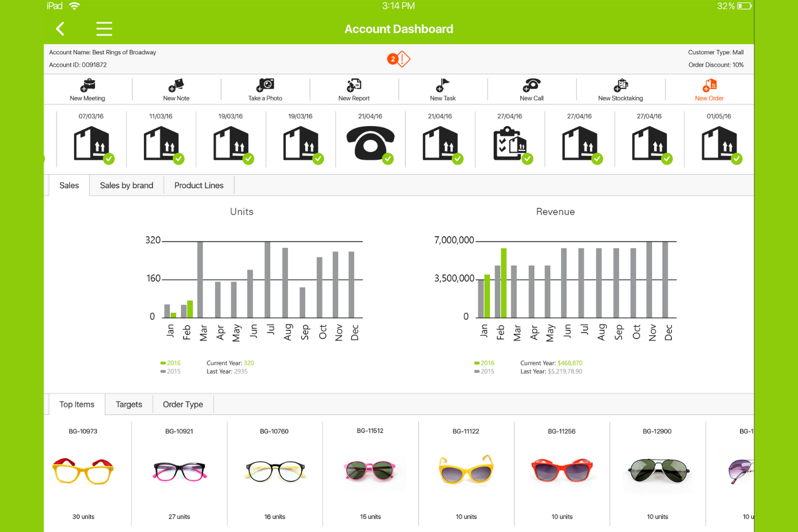
Task: Log a new call
Action: 532,89
